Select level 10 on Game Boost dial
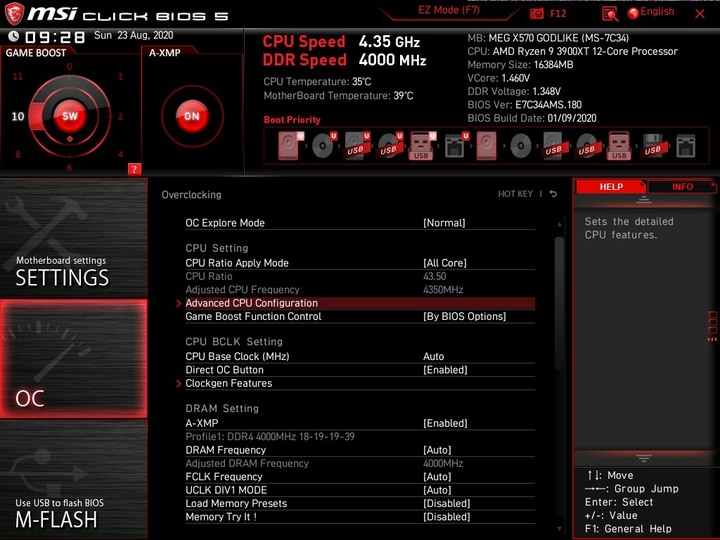The height and width of the screenshot is (540, 720). tap(18, 116)
